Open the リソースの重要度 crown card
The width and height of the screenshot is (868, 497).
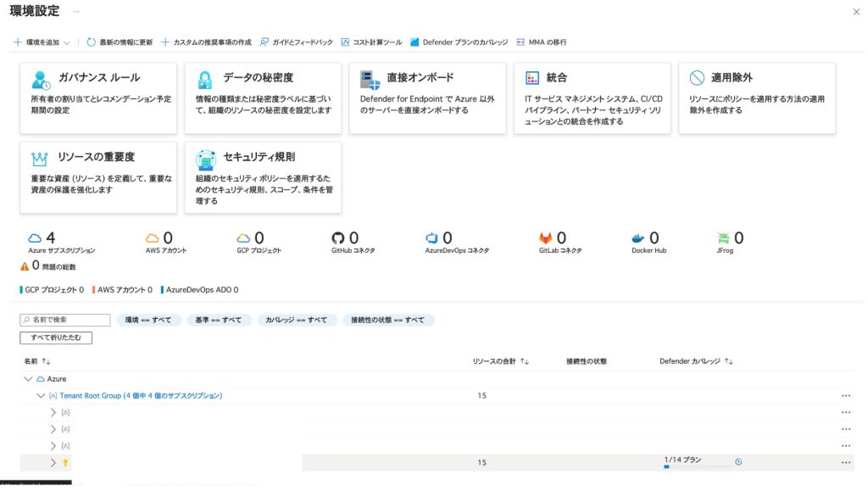(97, 176)
